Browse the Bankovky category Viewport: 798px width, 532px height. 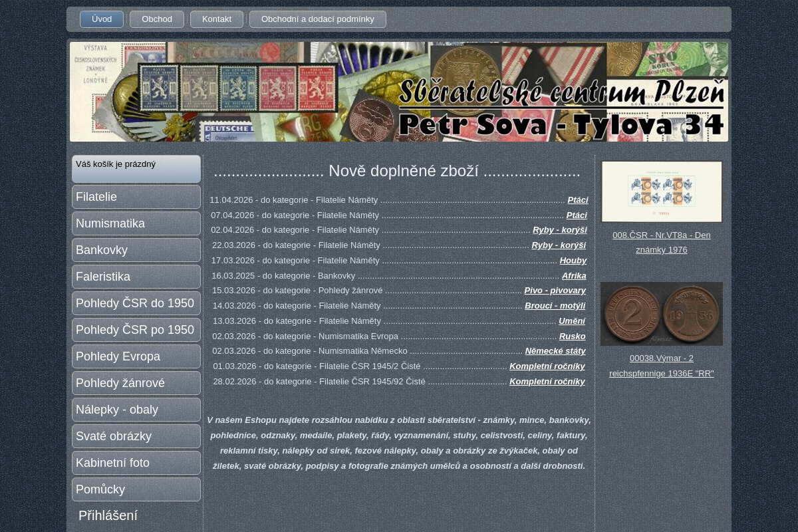[136, 250]
